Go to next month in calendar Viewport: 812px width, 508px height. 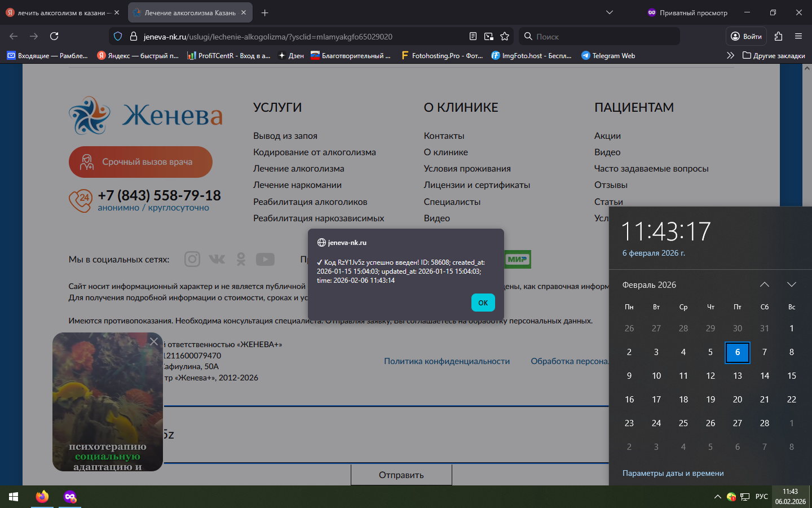pyautogui.click(x=792, y=284)
